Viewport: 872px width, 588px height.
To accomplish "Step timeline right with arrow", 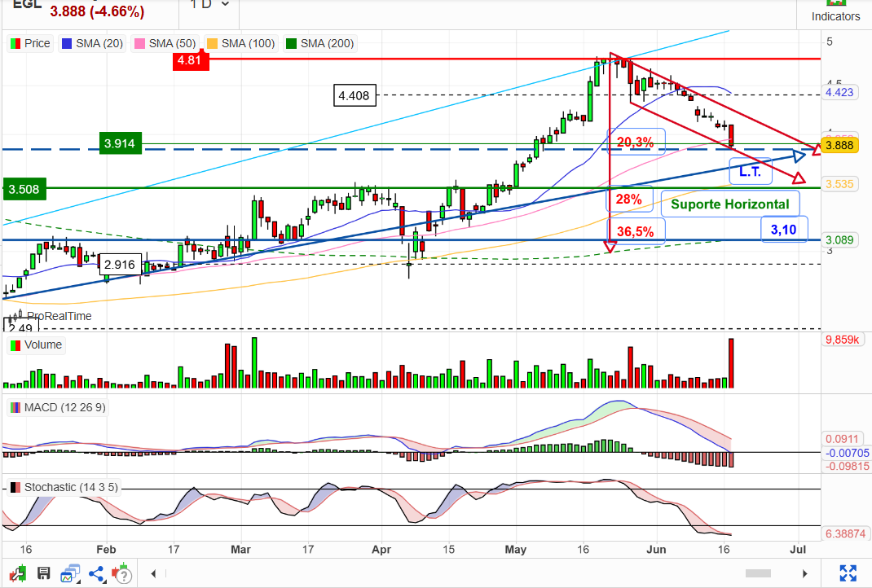I will pos(804,573).
